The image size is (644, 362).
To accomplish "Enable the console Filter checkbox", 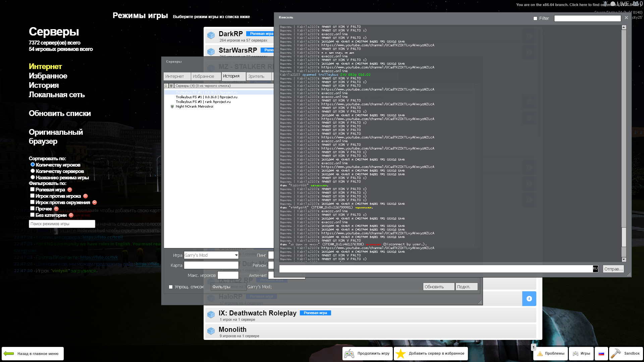I will tap(535, 18).
